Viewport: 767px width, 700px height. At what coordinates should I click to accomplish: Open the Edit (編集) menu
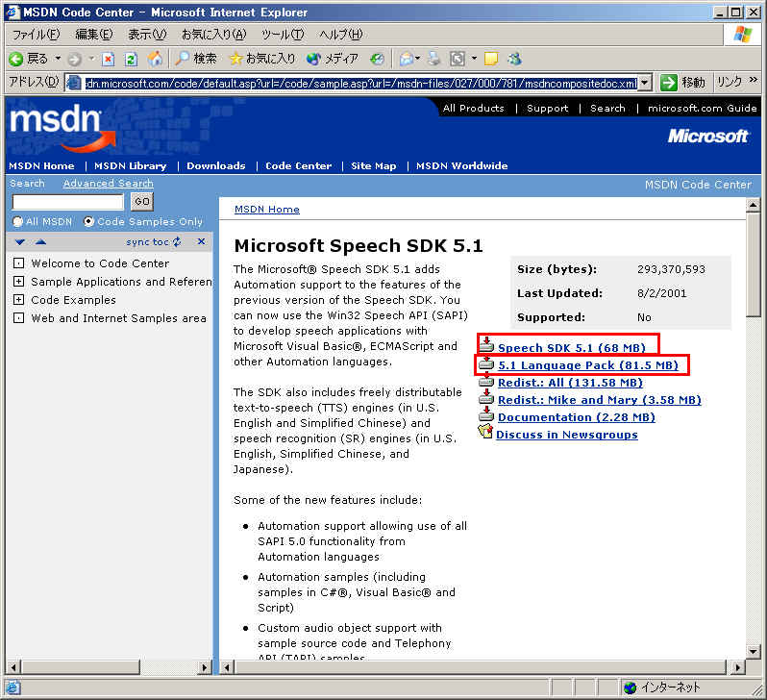coord(94,35)
